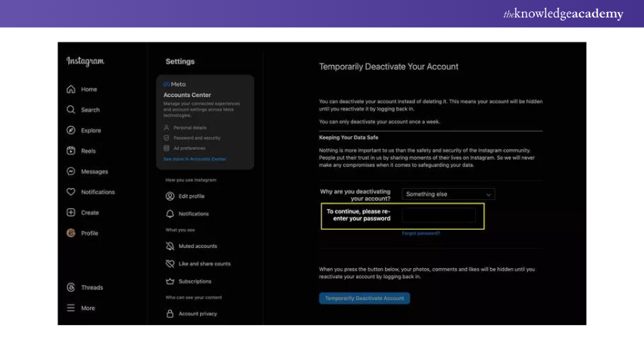Click the Ad preferences icon
Screen dimensions: 644x341
coord(167,148)
